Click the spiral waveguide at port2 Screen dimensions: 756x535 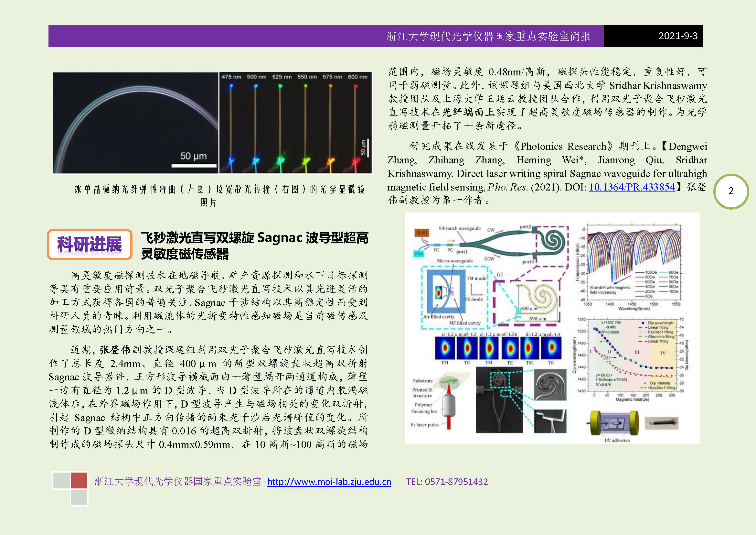(x=552, y=242)
